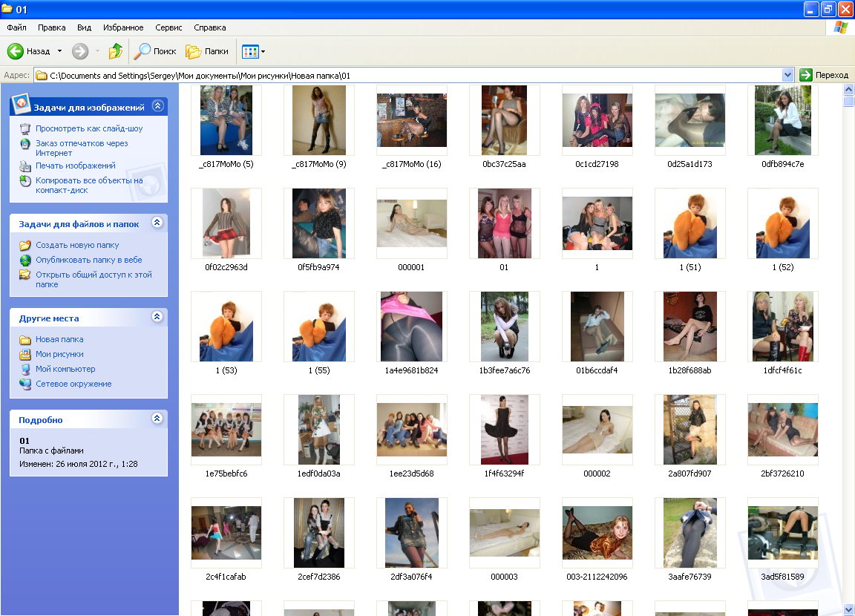Go up one folder level

point(116,51)
